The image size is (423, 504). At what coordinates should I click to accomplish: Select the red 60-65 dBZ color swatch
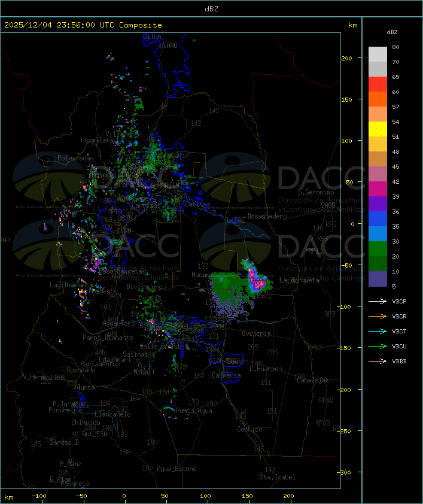click(x=378, y=84)
